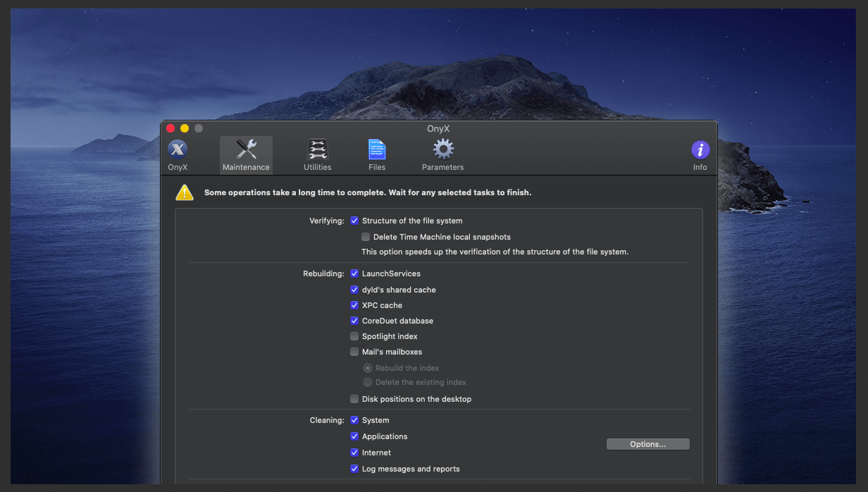Select the Maintenance toolbar icon
This screenshot has height=492, width=868.
coord(246,154)
